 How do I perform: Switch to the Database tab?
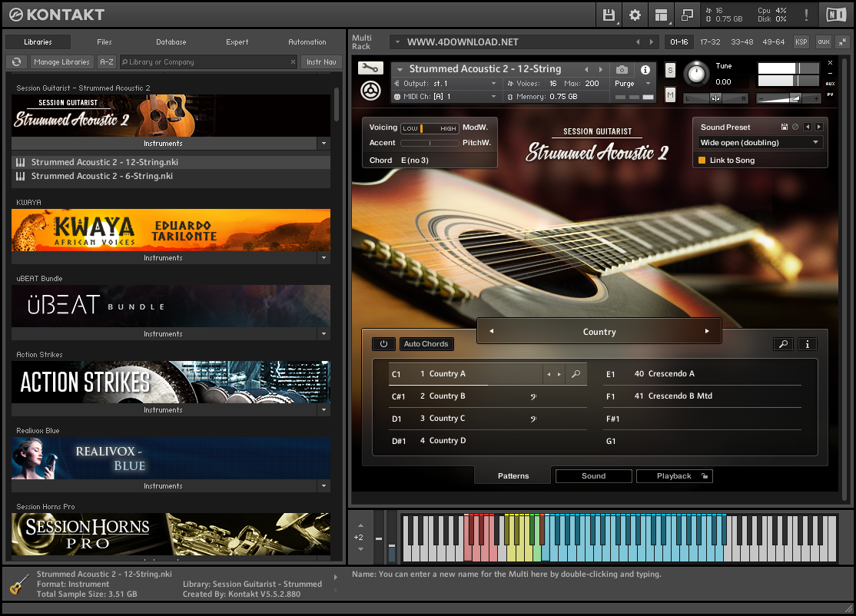pos(171,42)
